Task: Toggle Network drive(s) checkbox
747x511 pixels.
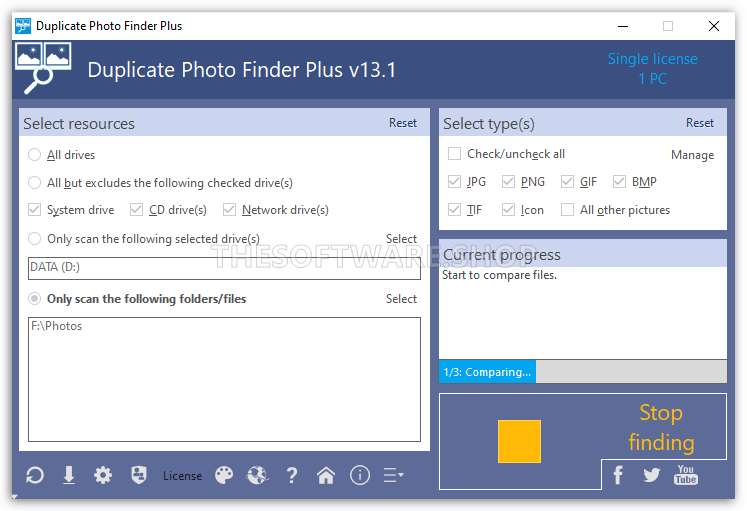Action: pos(229,210)
